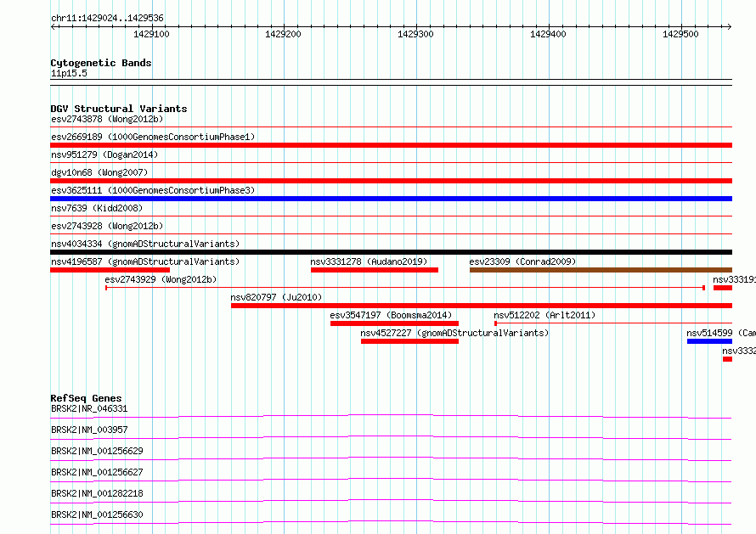Click the red nsv820797 (Ju2010) bar
Image resolution: width=756 pixels, height=534 pixels.
pyautogui.click(x=482, y=306)
